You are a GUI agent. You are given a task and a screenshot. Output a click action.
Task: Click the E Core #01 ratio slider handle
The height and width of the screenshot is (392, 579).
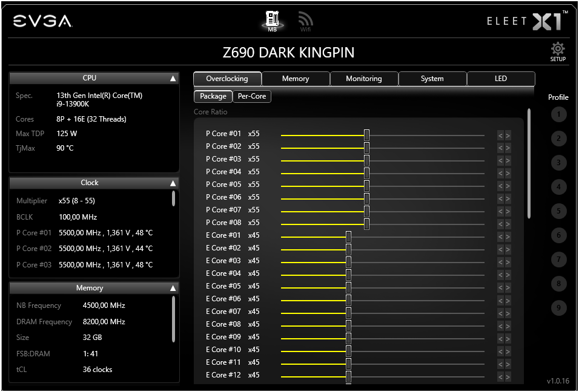point(348,237)
